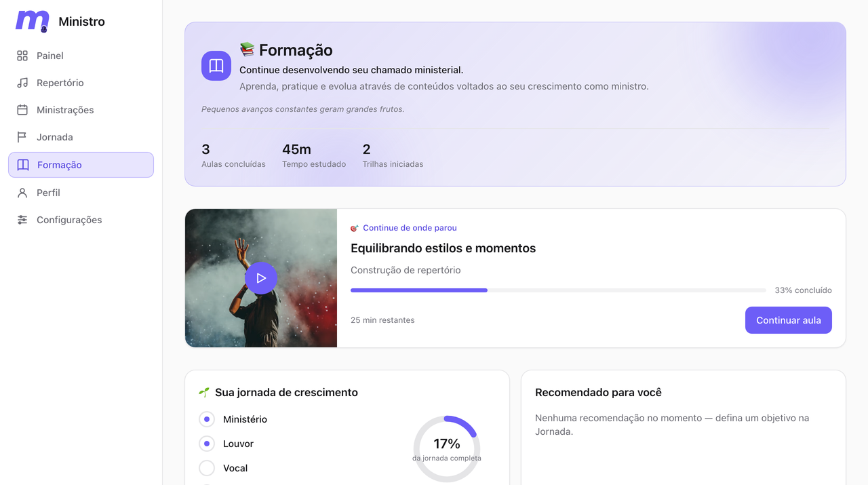The height and width of the screenshot is (485, 868).
Task: Play the lesson video with play button
Action: tap(261, 278)
